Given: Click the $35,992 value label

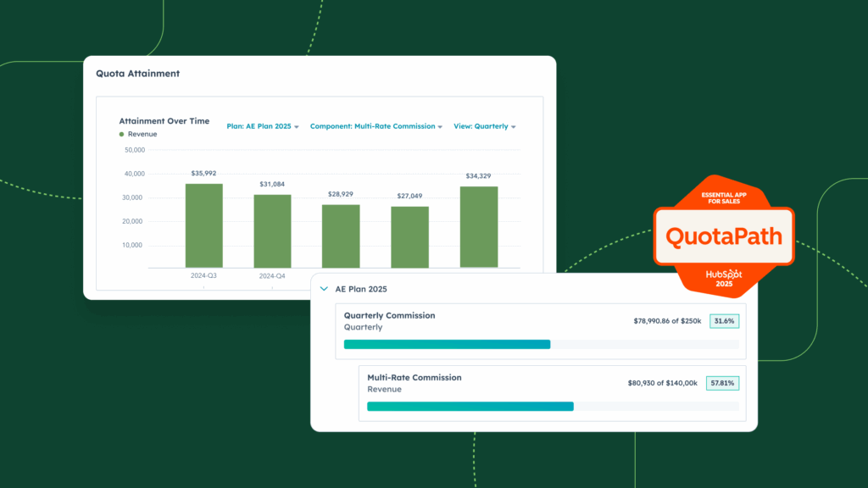Looking at the screenshot, I should click(203, 173).
